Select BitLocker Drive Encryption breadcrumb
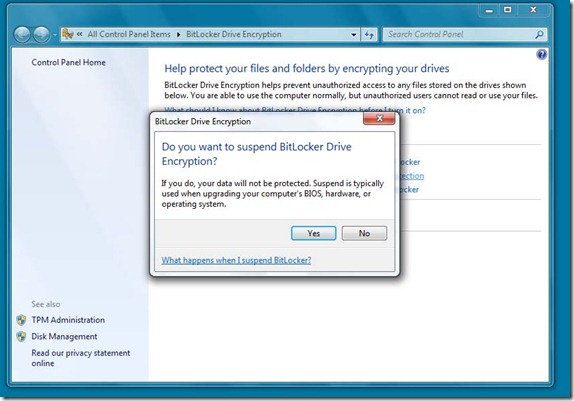The height and width of the screenshot is (401, 574). pyautogui.click(x=234, y=34)
